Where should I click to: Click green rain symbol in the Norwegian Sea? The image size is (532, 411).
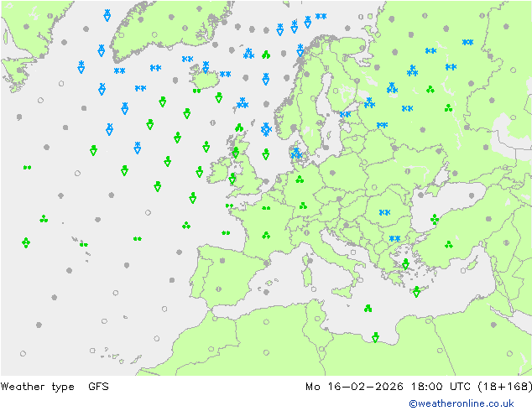point(266,55)
